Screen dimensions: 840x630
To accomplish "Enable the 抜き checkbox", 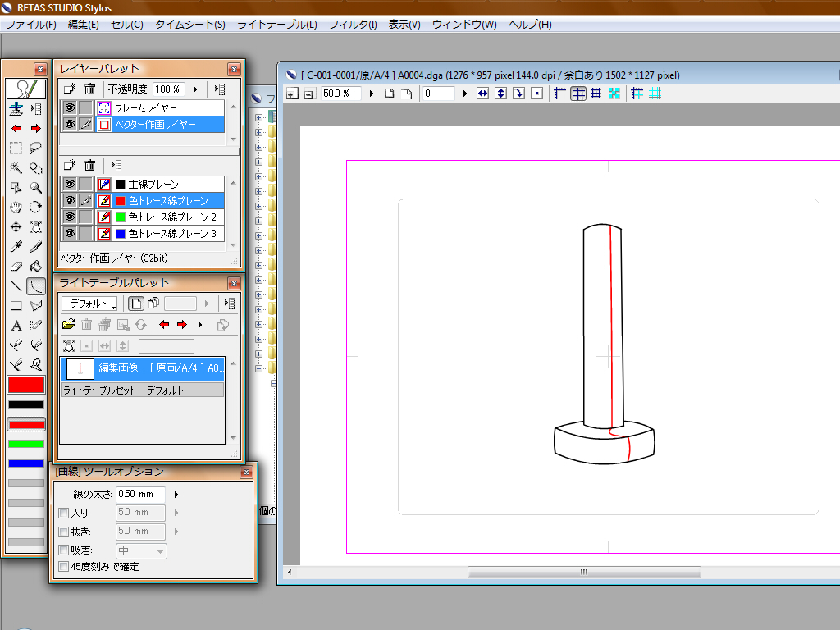I will [x=63, y=532].
